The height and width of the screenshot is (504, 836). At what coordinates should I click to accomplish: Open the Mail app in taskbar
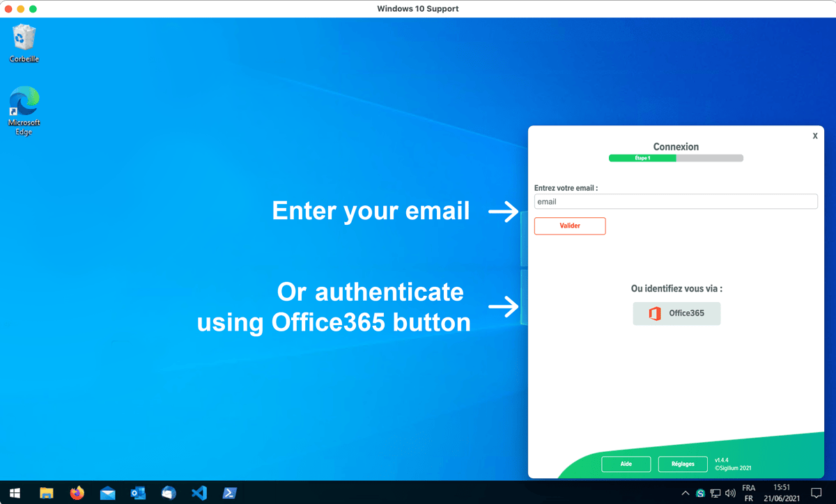tap(107, 493)
